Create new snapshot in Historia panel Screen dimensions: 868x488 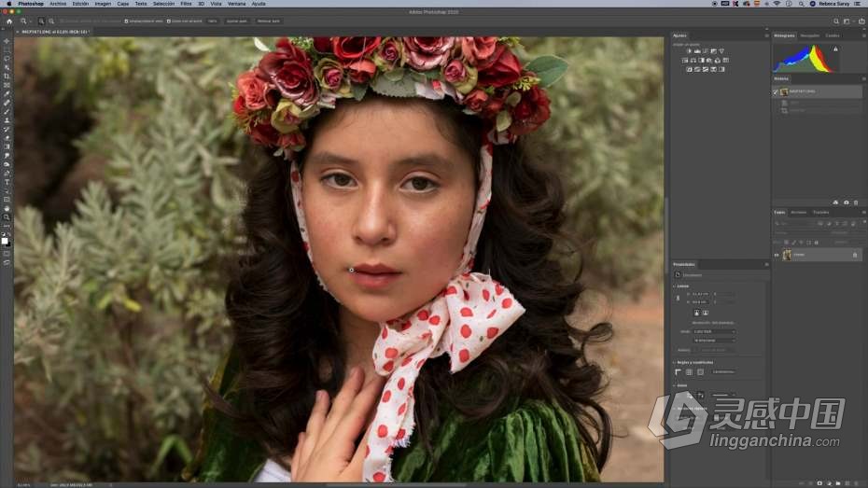click(x=846, y=202)
